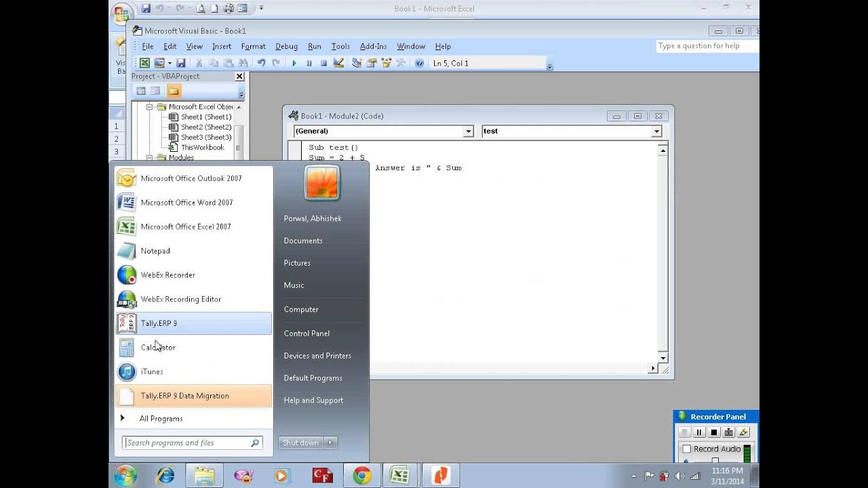
Task: Click the VBA Help question mark icon
Action: [419, 63]
